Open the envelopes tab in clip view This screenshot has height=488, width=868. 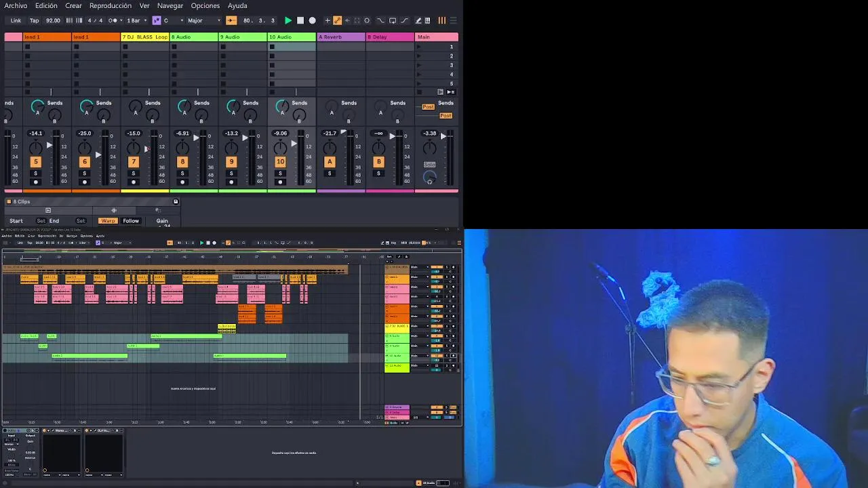tap(158, 210)
